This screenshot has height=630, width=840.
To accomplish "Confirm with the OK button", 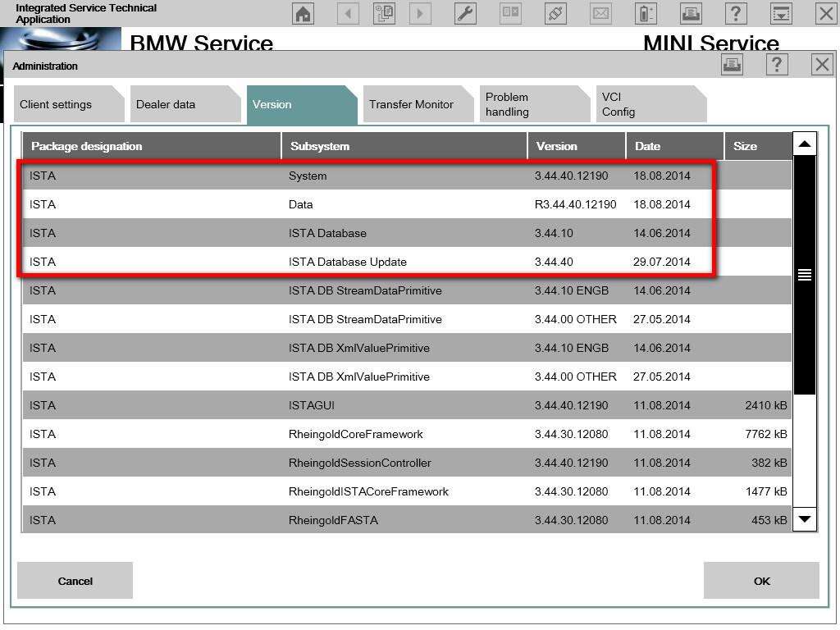I will tap(761, 581).
